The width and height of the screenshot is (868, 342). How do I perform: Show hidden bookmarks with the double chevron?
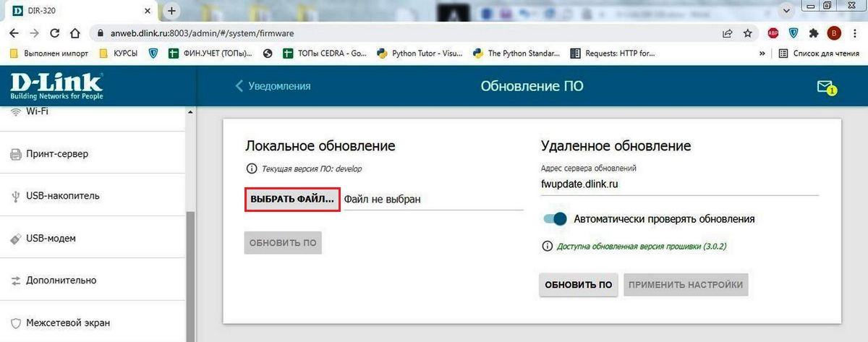pos(762,53)
